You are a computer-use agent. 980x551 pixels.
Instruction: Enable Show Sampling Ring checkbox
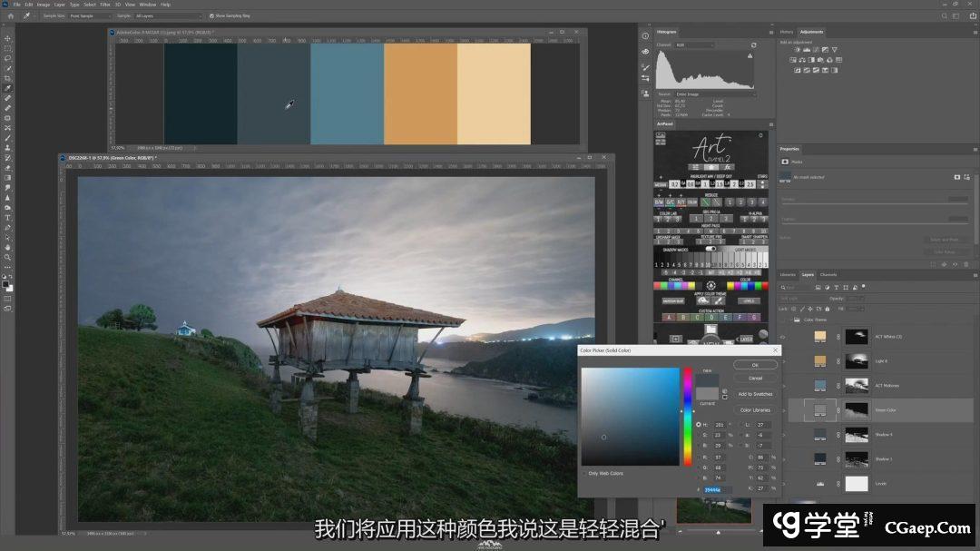coord(211,15)
